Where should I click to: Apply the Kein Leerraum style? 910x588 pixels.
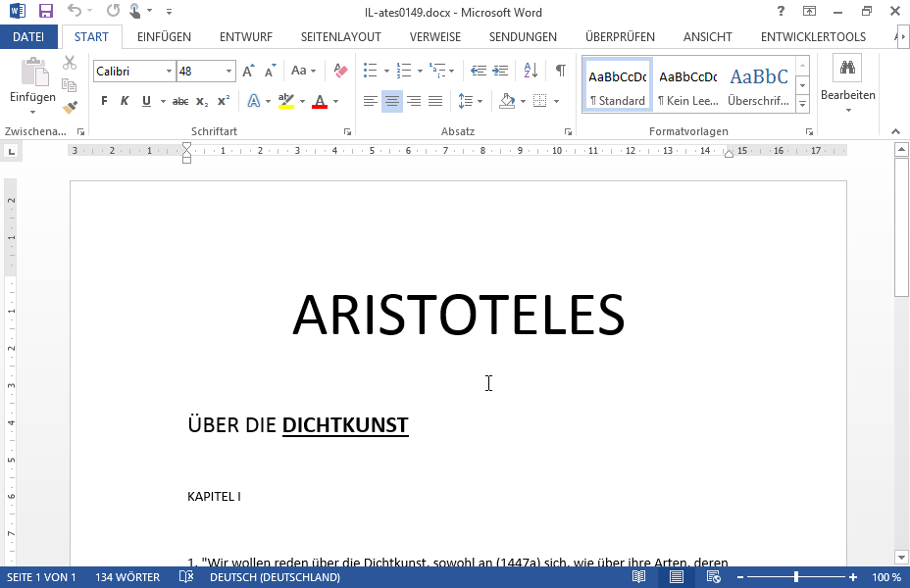click(688, 85)
